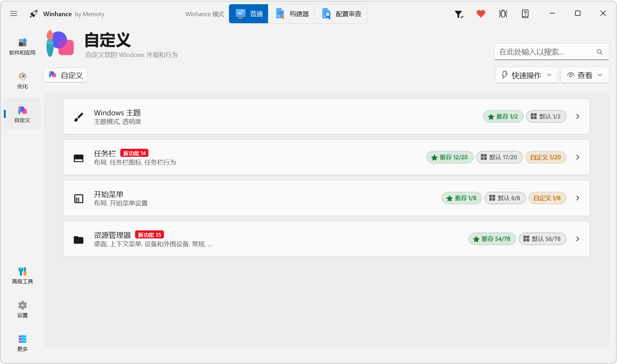
Task: Click the 新功能 14 red badge
Action: [134, 153]
